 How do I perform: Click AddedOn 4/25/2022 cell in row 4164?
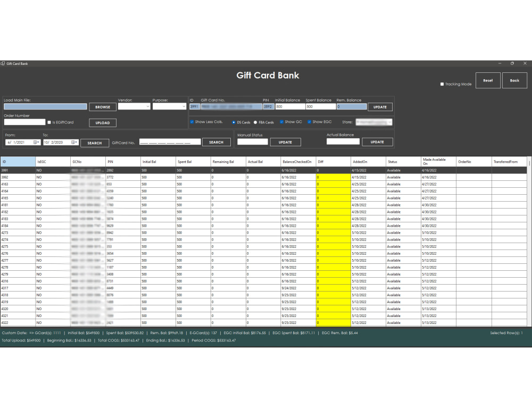pos(368,191)
